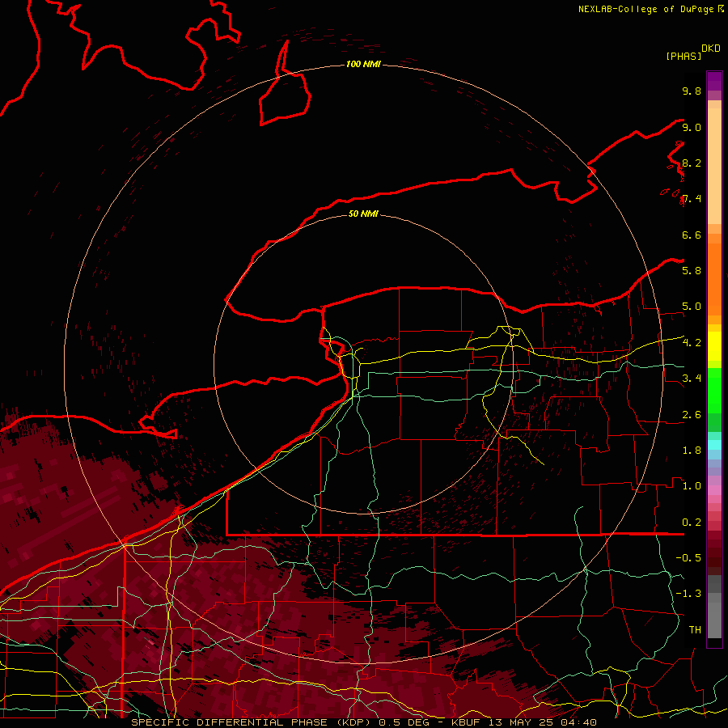728x728 pixels.
Task: Click the 0.2 scale value
Action: (x=692, y=523)
